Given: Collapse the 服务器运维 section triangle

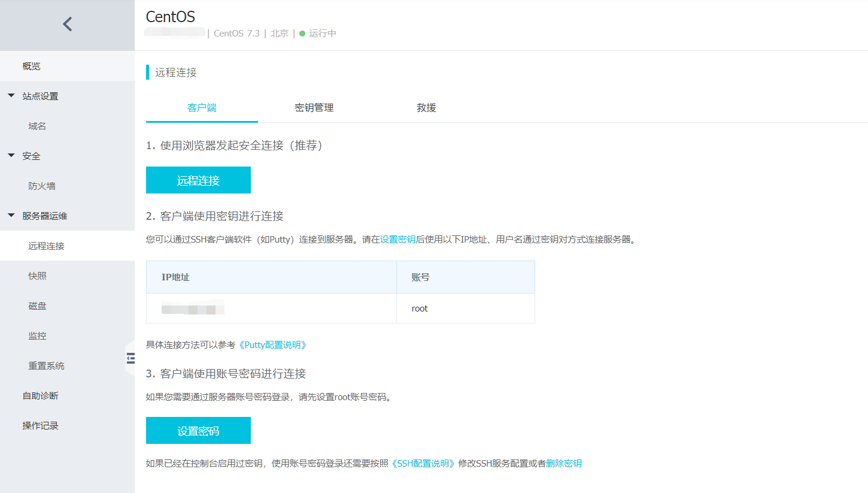Looking at the screenshot, I should point(11,216).
